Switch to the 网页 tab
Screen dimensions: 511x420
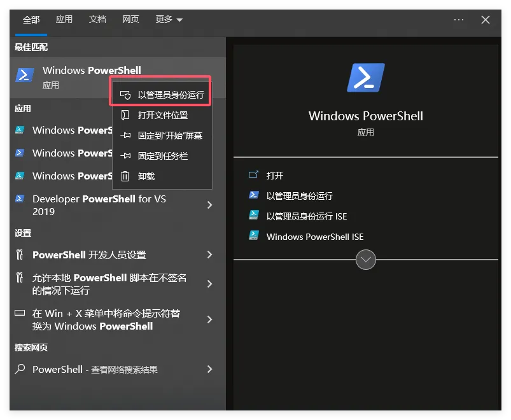click(130, 20)
